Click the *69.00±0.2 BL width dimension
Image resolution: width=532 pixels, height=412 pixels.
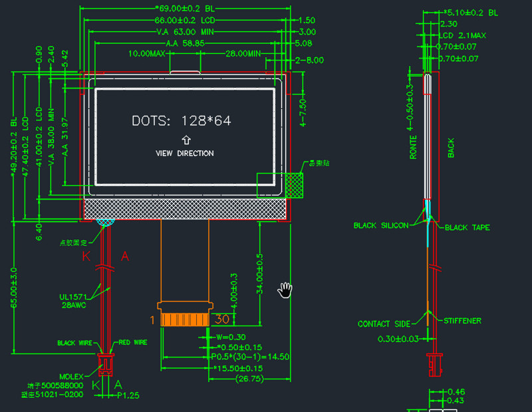tap(185, 9)
